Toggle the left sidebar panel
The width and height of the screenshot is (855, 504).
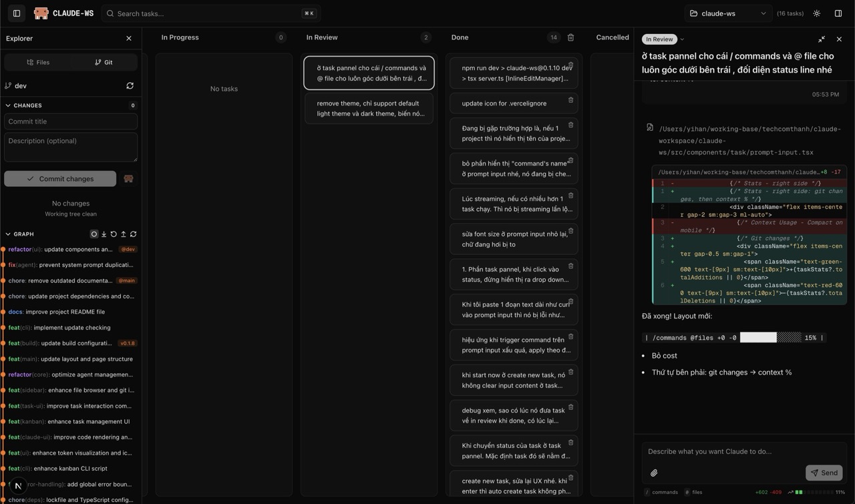[x=17, y=13]
